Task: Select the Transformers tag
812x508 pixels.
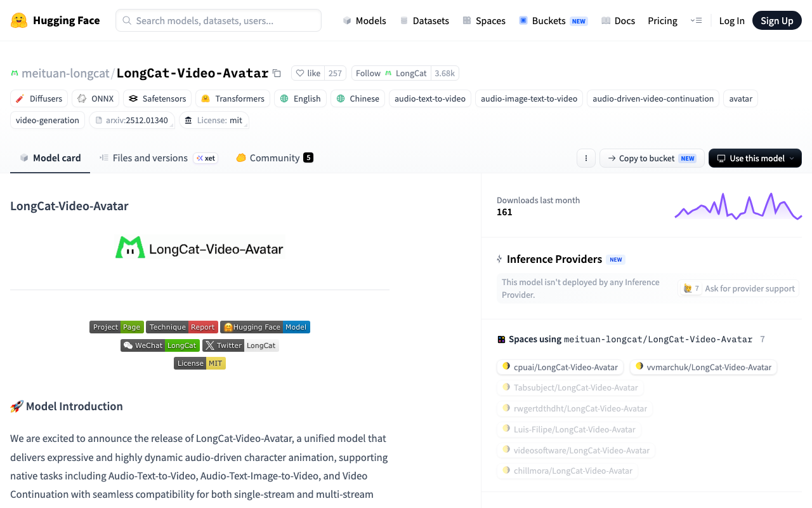Action: tap(233, 98)
